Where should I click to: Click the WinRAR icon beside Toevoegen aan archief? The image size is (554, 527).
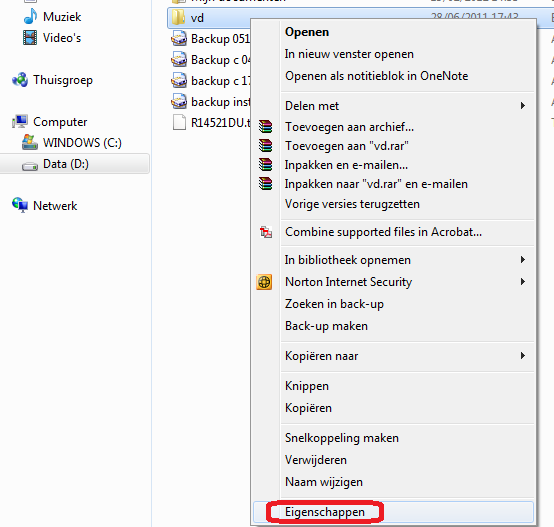[x=265, y=126]
